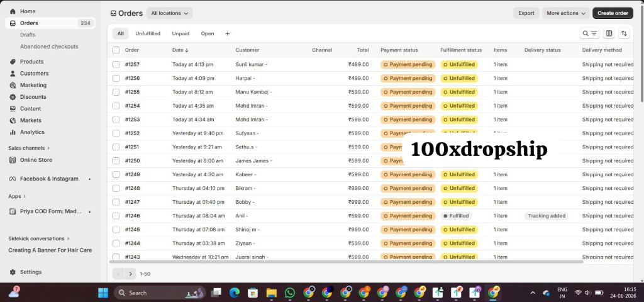644x302 pixels.
Task: Show hidden system tray icons
Action: [x=533, y=293]
